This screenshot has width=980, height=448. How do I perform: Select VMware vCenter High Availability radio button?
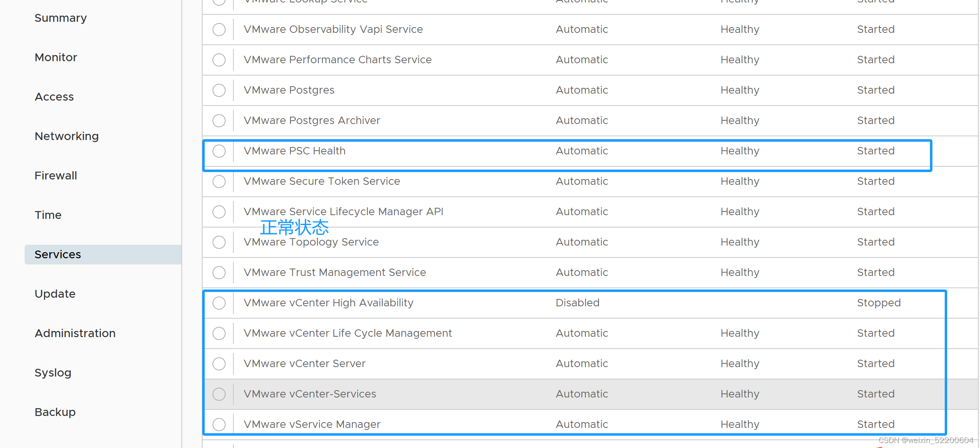pyautogui.click(x=219, y=303)
